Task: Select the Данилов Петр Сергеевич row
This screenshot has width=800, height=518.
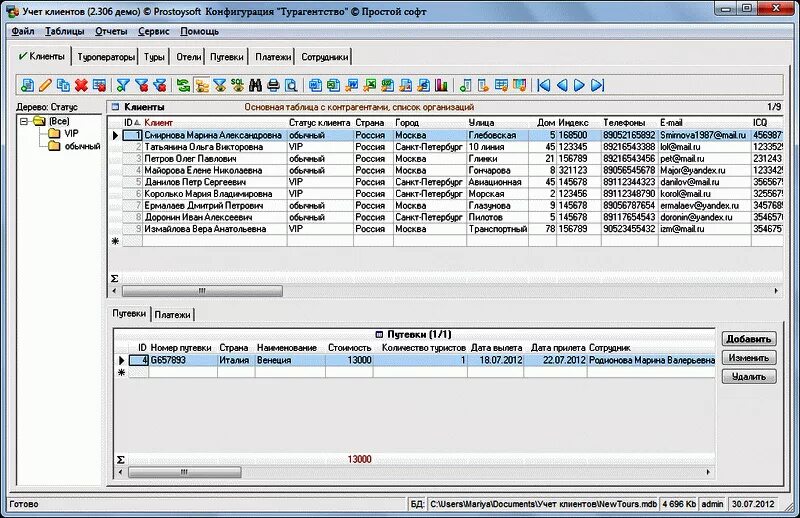Action: tap(445, 182)
